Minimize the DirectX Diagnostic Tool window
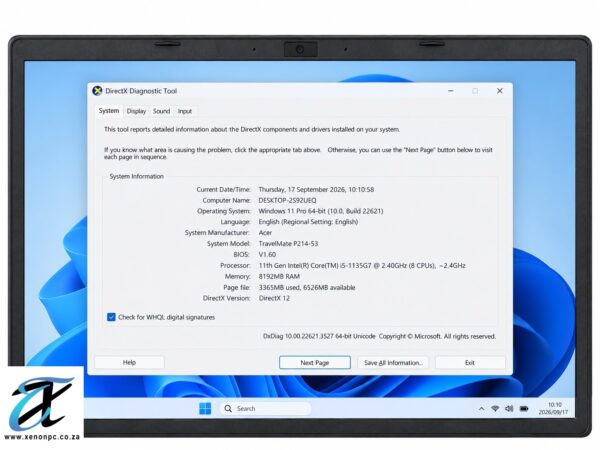 tap(451, 91)
